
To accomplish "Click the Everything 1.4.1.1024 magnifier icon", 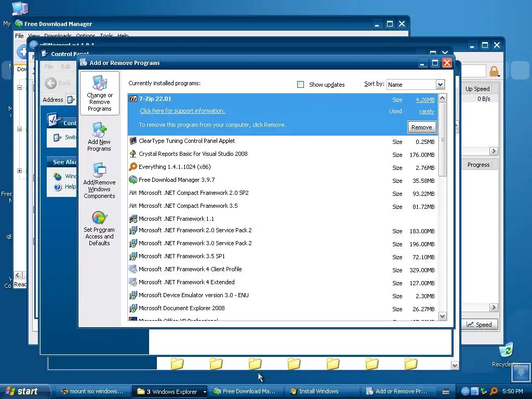I will point(133,167).
